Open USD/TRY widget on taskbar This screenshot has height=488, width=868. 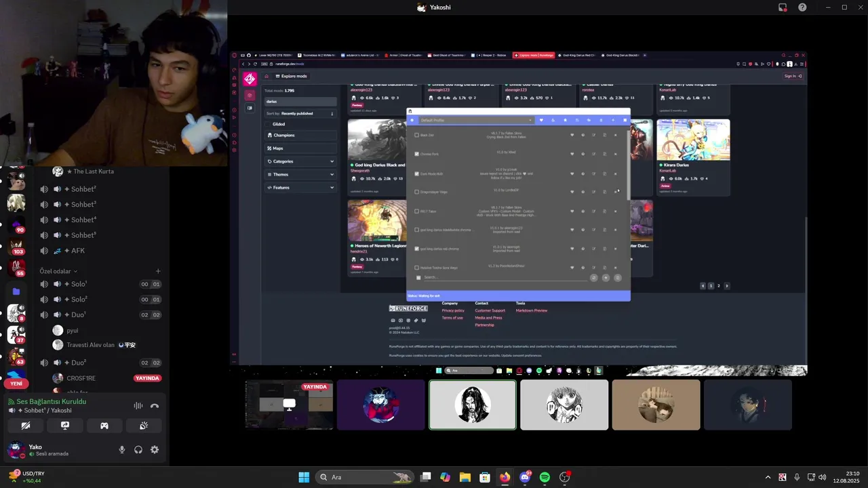27,476
